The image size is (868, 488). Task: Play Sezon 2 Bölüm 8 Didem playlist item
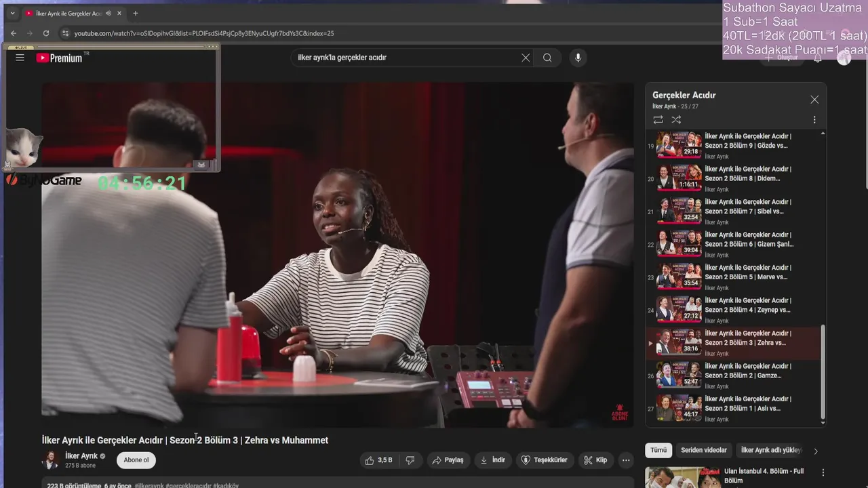[x=734, y=179]
